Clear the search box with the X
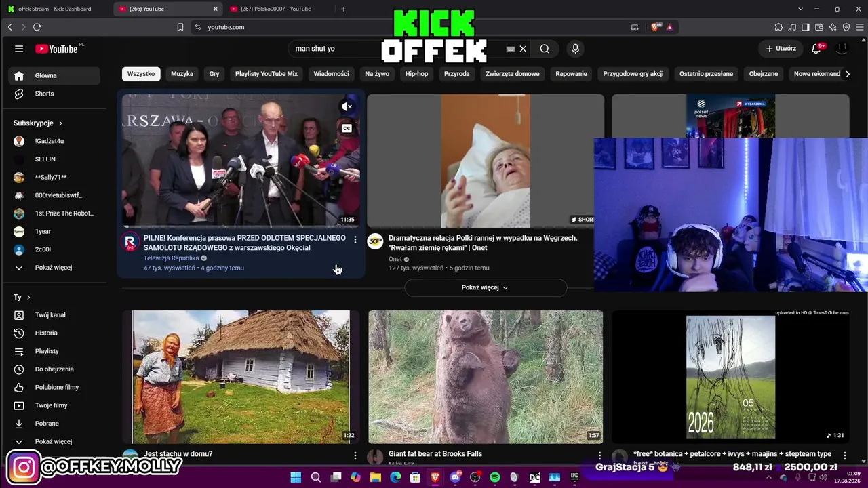This screenshot has width=868, height=488. click(523, 49)
